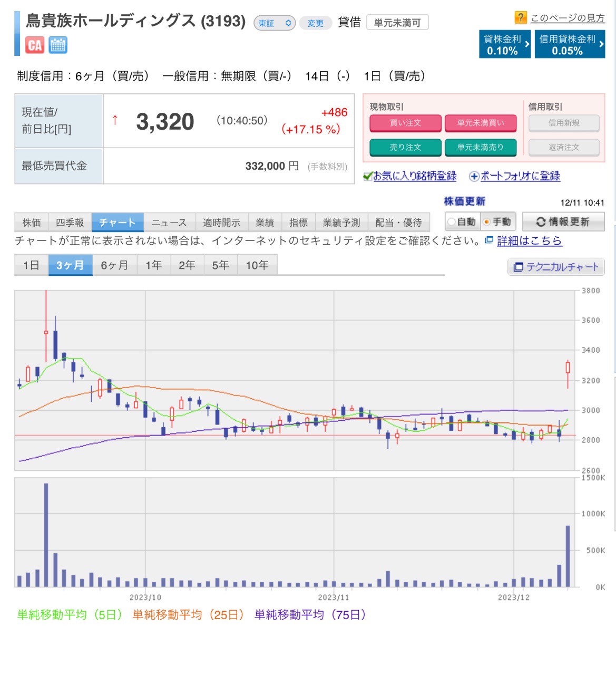Screen dimensions: 616x675
Task: Open the このページの見方 link
Action: pyautogui.click(x=568, y=18)
